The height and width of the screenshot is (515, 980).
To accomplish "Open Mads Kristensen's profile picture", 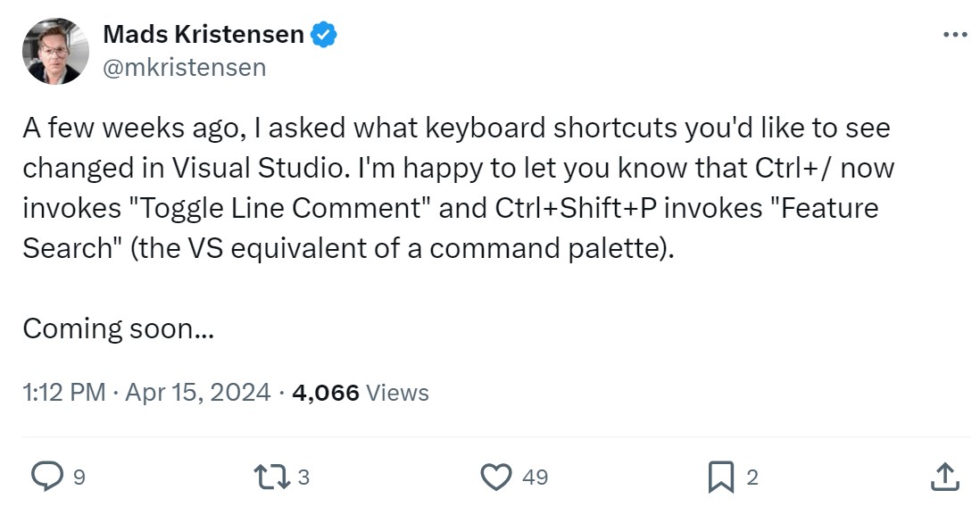I will tap(55, 51).
